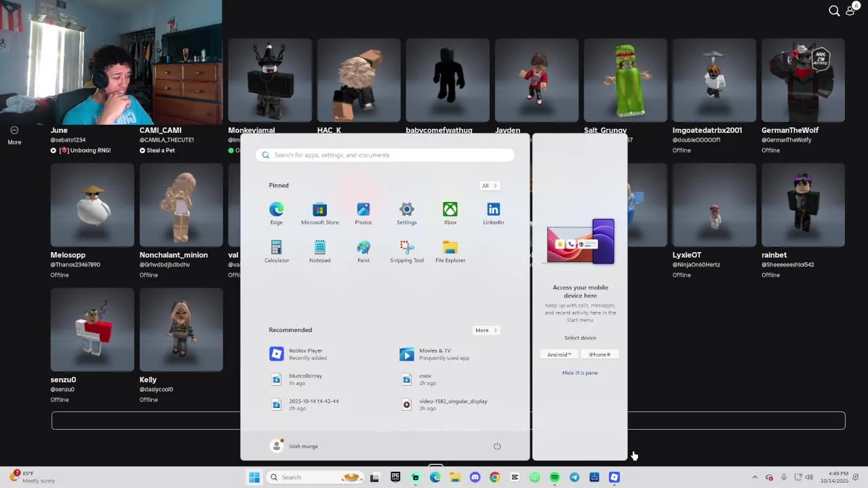Open File Explorer from the taskbar
The width and height of the screenshot is (868, 488).
click(x=455, y=477)
